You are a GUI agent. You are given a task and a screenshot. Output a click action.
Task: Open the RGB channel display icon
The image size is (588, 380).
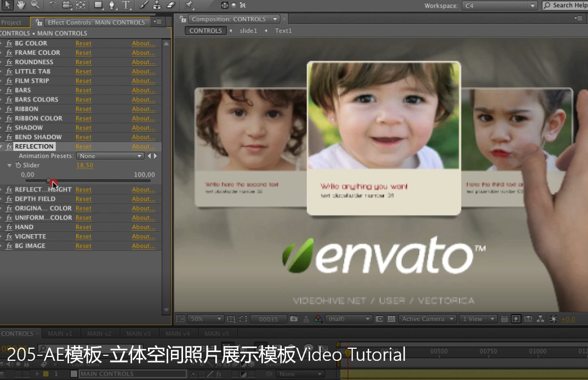[318, 319]
